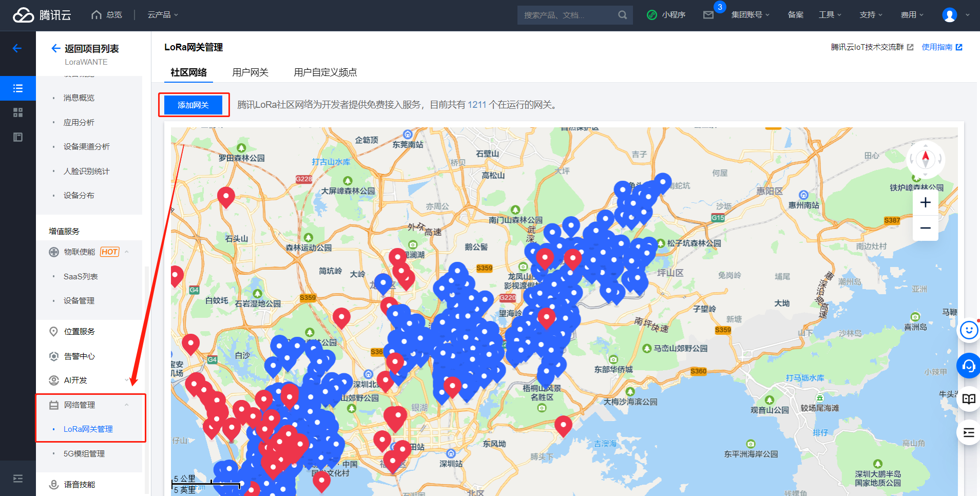The image size is (980, 496).
Task: Click the 语音技能 menu label
Action: (x=80, y=484)
